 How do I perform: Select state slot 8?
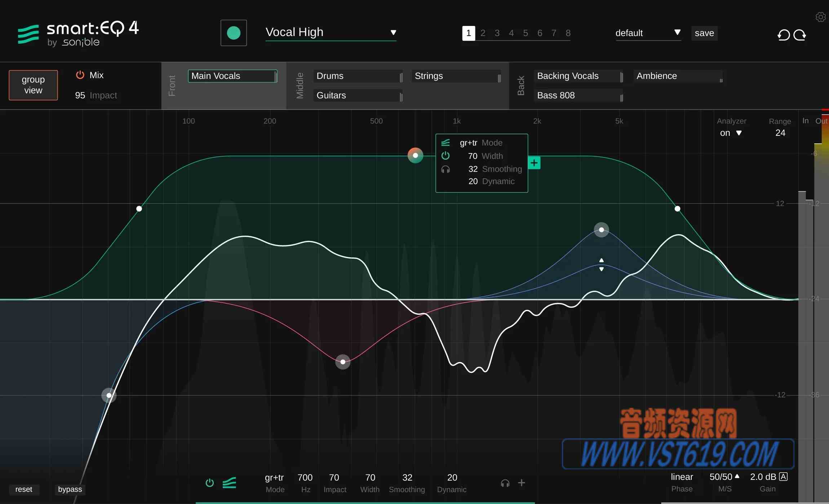point(568,33)
